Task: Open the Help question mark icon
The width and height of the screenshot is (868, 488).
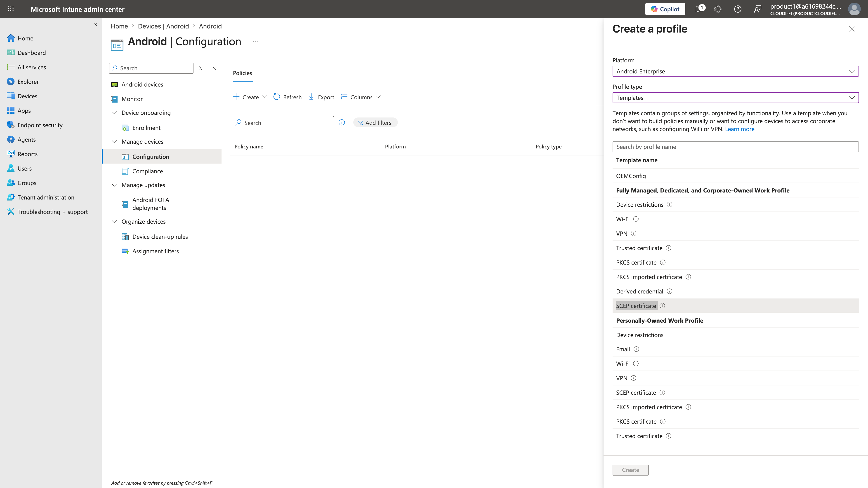Action: click(738, 9)
